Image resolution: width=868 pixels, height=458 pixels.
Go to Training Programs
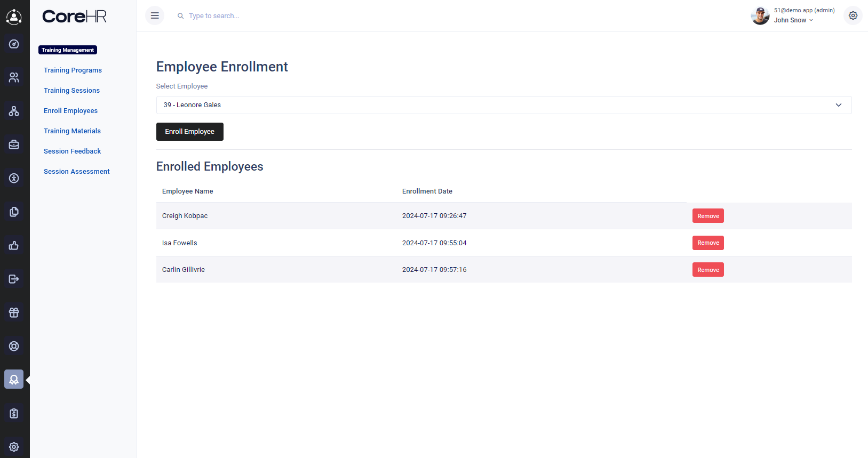[73, 70]
